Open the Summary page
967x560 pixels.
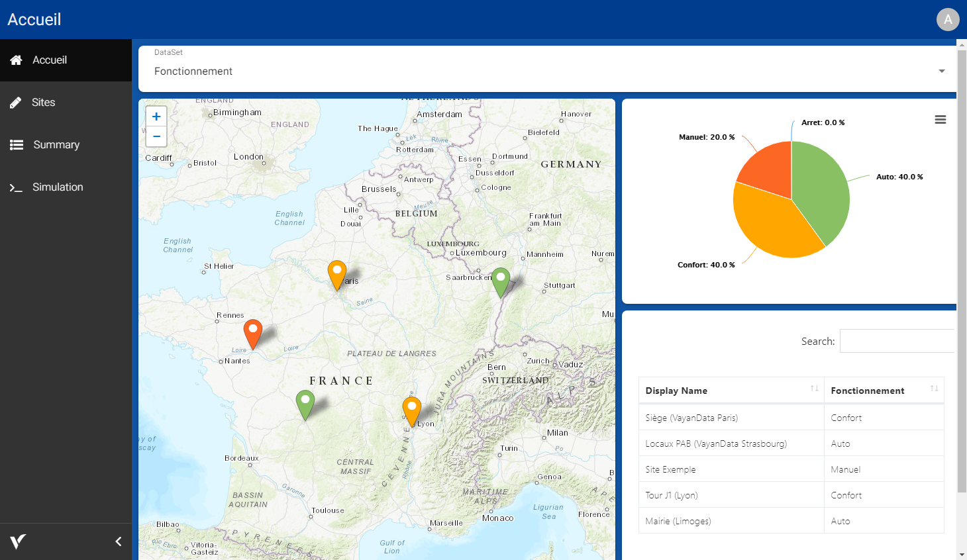pos(56,145)
